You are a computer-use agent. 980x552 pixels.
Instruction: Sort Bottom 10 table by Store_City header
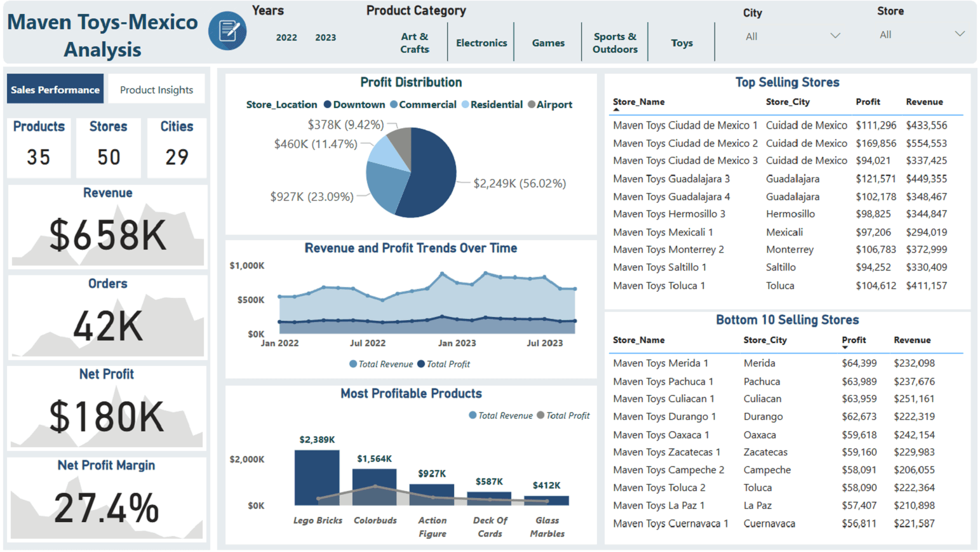[765, 340]
